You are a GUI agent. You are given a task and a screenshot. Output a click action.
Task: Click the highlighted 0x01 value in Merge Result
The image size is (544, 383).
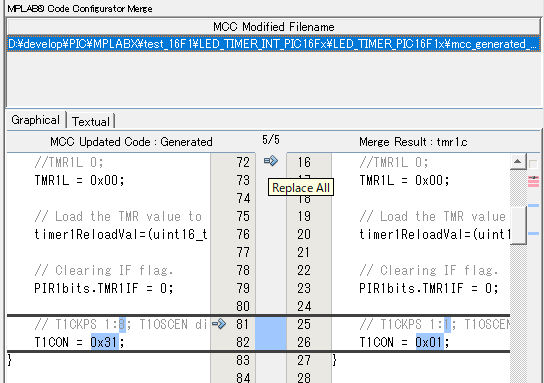click(429, 342)
